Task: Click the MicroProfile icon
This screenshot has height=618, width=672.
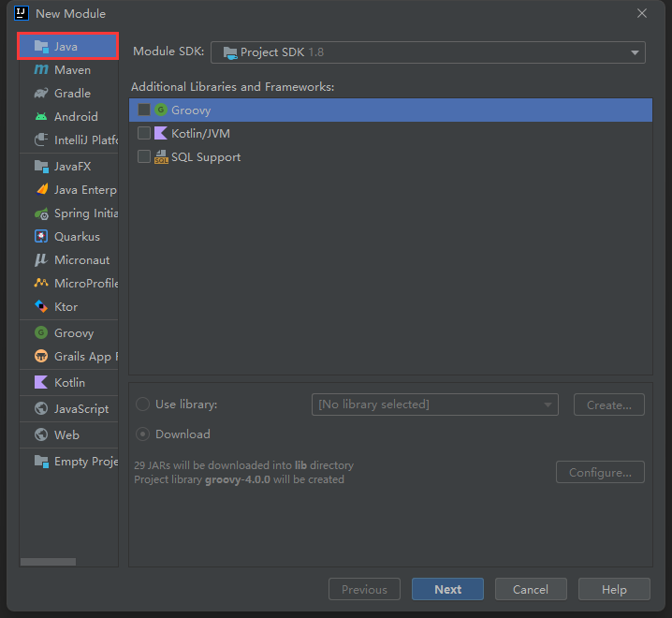Action: pos(41,283)
